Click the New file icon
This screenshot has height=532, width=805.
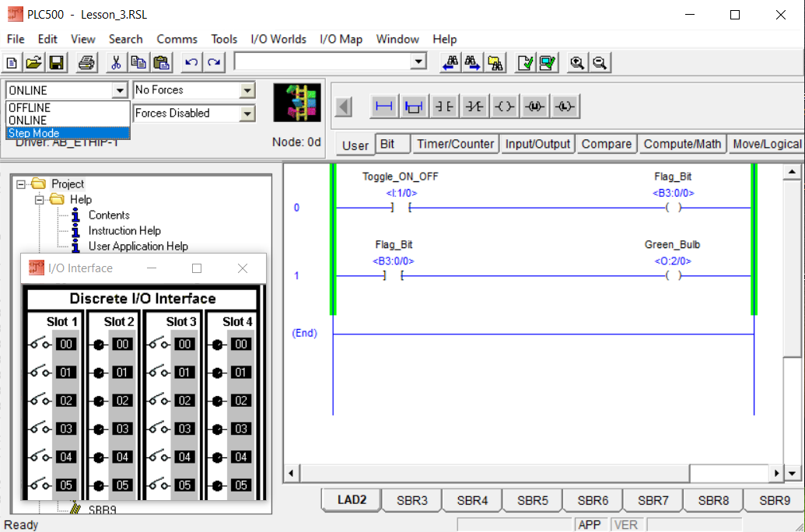click(12, 63)
